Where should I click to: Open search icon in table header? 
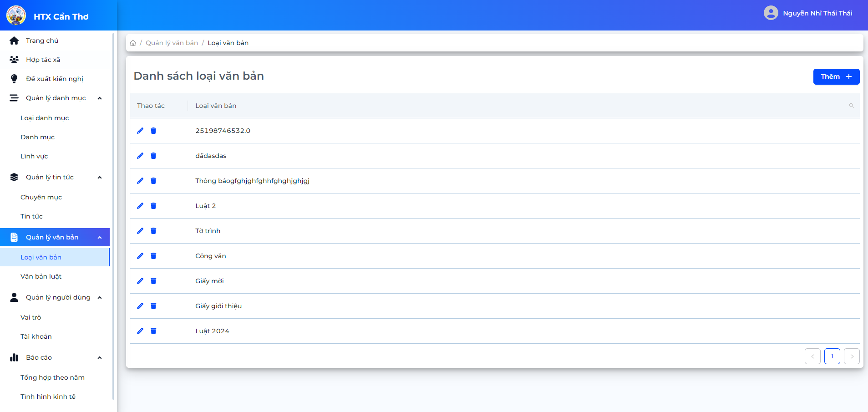click(851, 106)
